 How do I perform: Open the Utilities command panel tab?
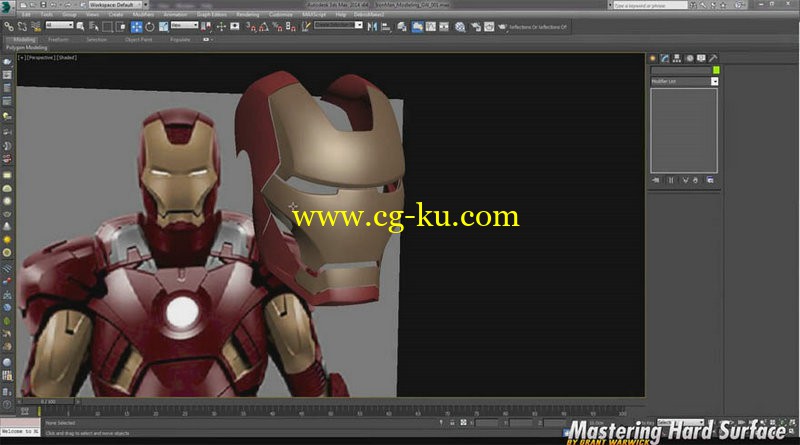click(713, 58)
